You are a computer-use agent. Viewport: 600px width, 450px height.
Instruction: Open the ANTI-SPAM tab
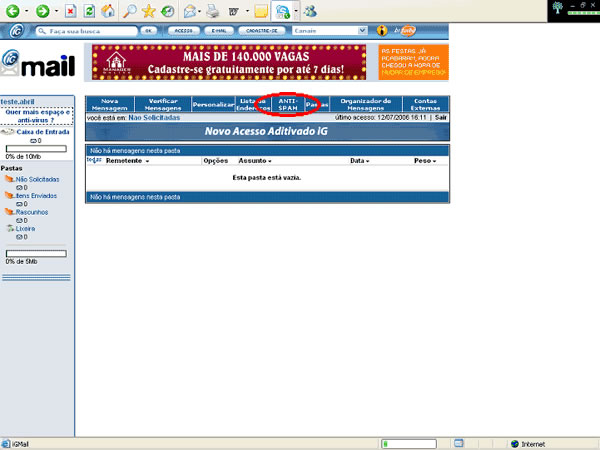click(x=288, y=104)
